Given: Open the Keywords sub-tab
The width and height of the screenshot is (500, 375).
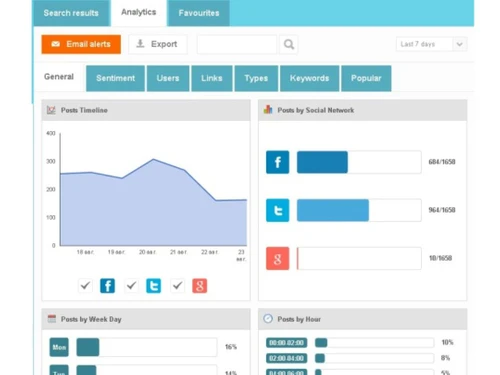Looking at the screenshot, I should 309,78.
